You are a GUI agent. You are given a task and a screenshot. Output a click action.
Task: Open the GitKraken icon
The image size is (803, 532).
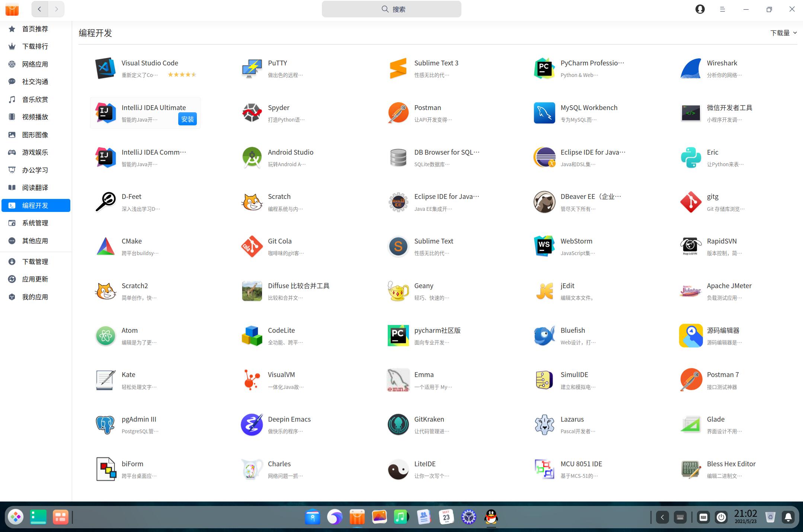click(398, 425)
